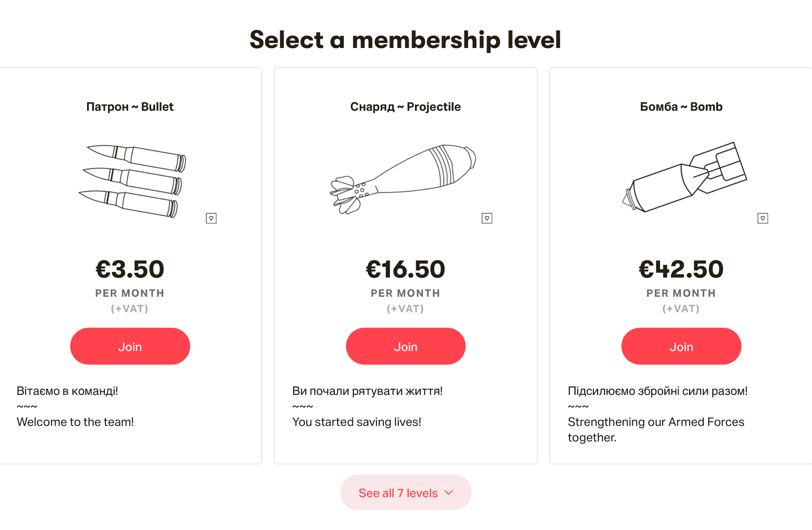Join the €42.50 Bomb membership
The height and width of the screenshot is (530, 812).
681,346
